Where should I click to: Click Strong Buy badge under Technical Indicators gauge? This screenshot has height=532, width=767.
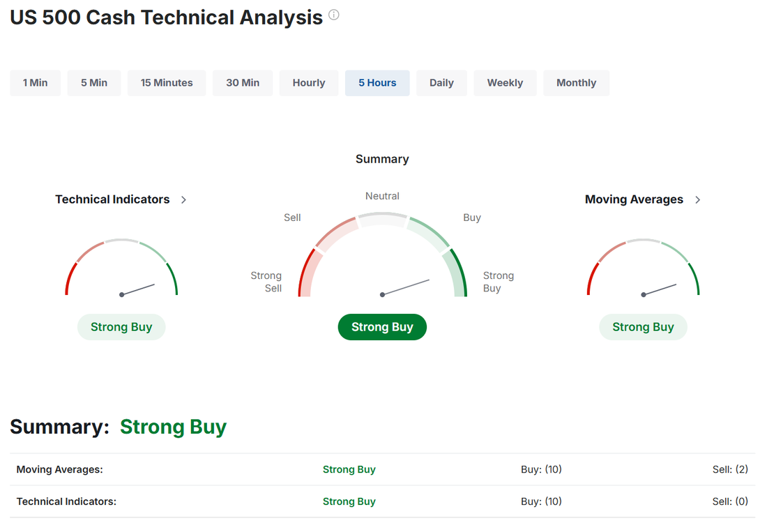121,327
